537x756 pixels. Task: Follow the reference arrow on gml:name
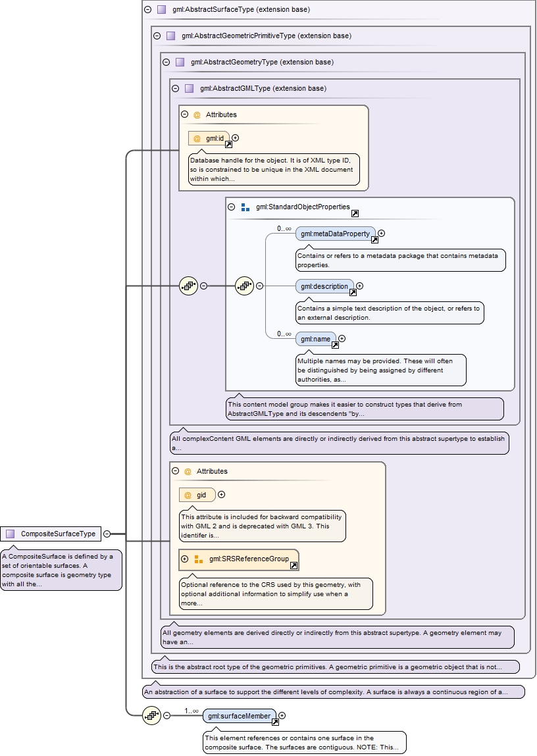pos(335,345)
